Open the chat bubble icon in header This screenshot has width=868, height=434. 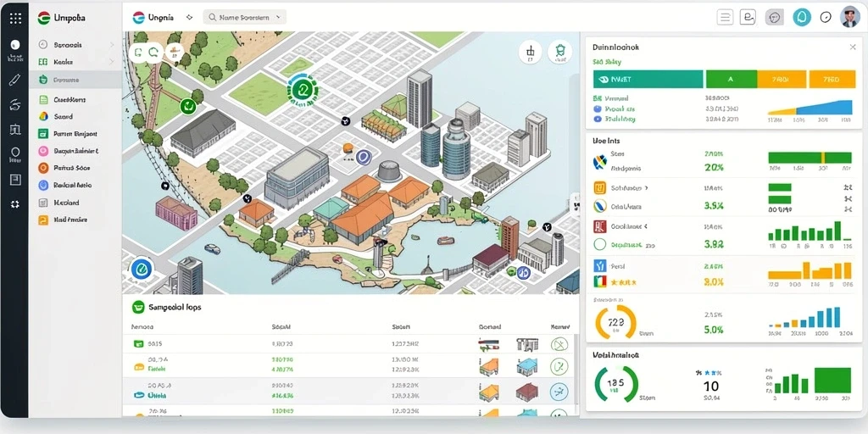coord(775,18)
